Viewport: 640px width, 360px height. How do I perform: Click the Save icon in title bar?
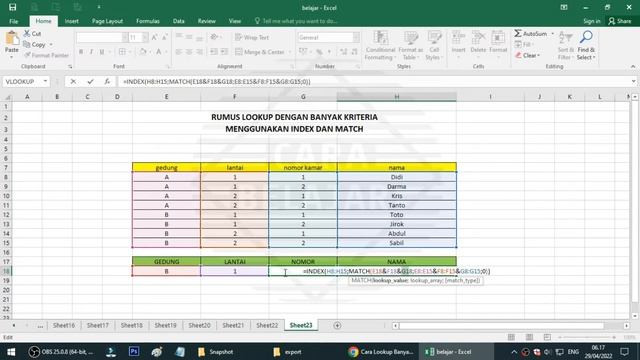(x=13, y=7)
